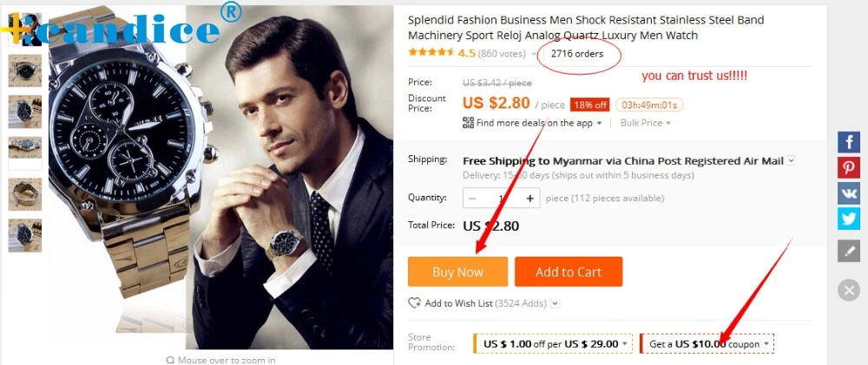This screenshot has height=365, width=868.
Task: Select the second watch thumbnail image
Action: (x=25, y=70)
